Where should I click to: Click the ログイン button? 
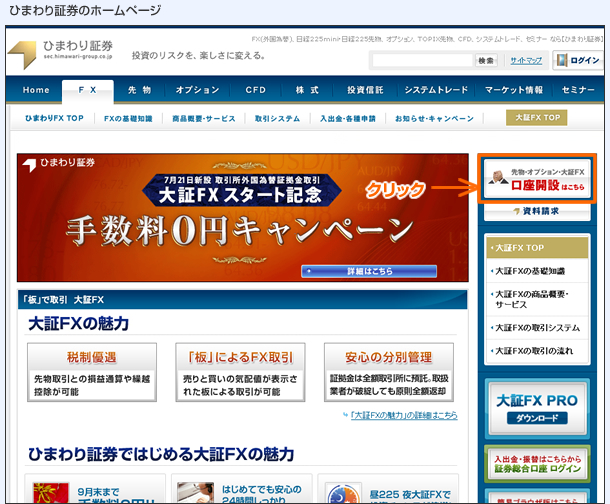tap(578, 60)
